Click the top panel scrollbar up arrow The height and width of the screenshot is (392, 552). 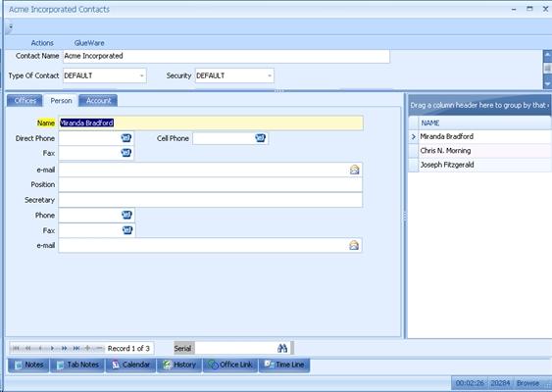(547, 55)
